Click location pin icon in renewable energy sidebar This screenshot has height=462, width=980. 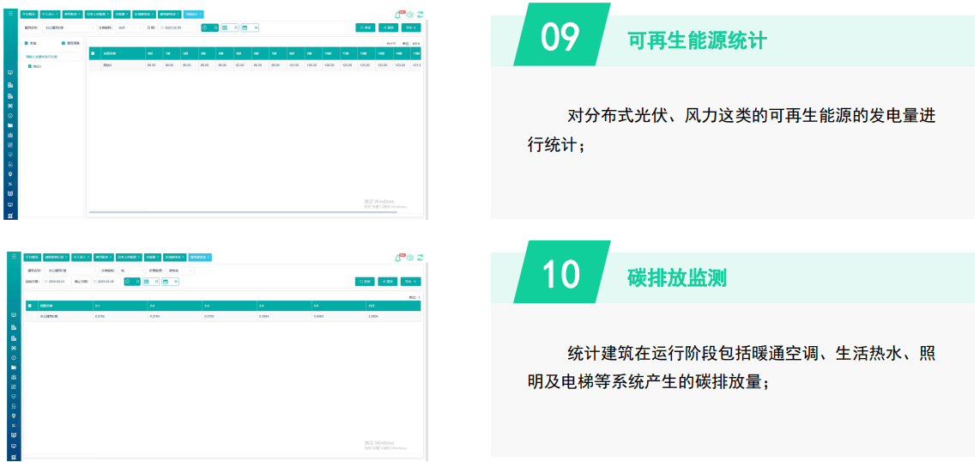point(10,173)
